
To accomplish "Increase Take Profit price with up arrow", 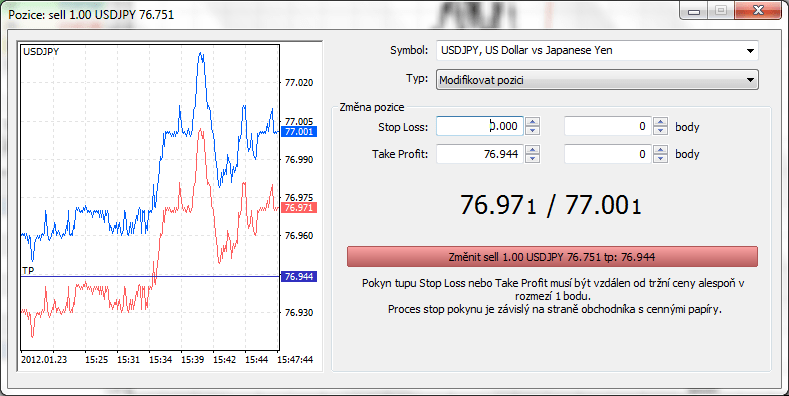I will tap(532, 149).
